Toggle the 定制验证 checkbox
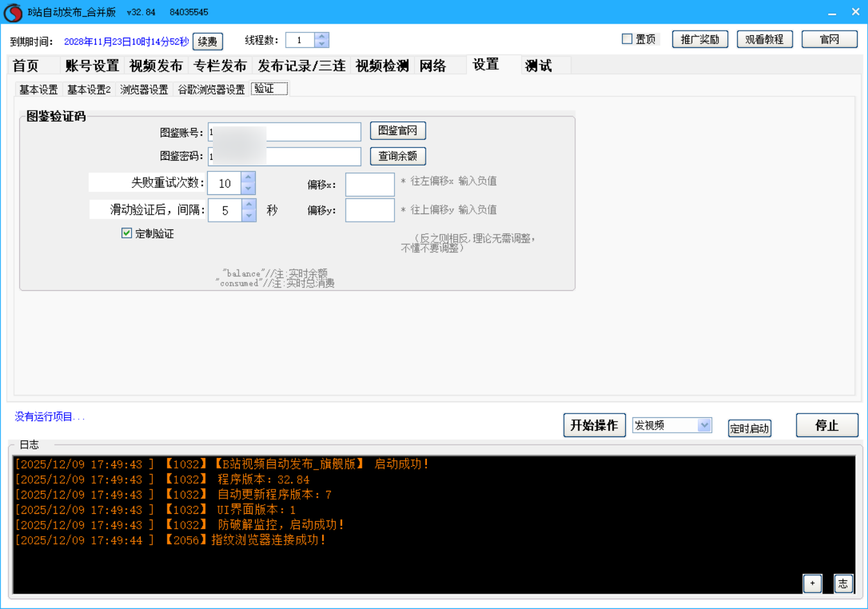 point(127,233)
